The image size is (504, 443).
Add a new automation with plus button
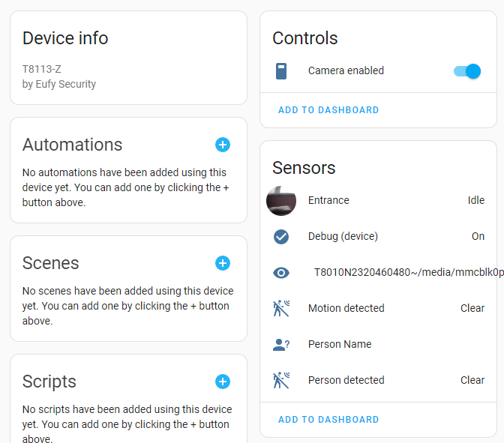pyautogui.click(x=223, y=145)
